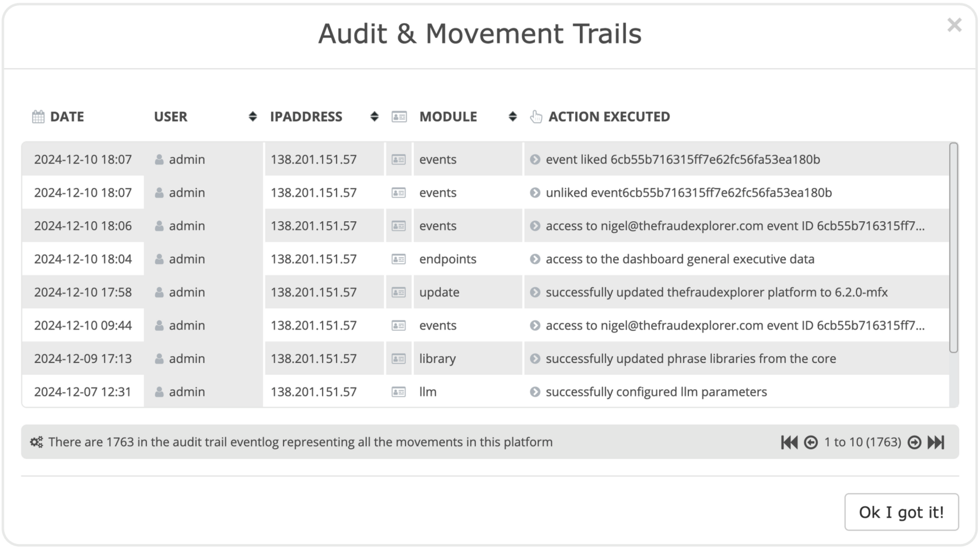Image resolution: width=980 pixels, height=551 pixels.
Task: Click arrow icon next to llm parameters action
Action: click(535, 392)
